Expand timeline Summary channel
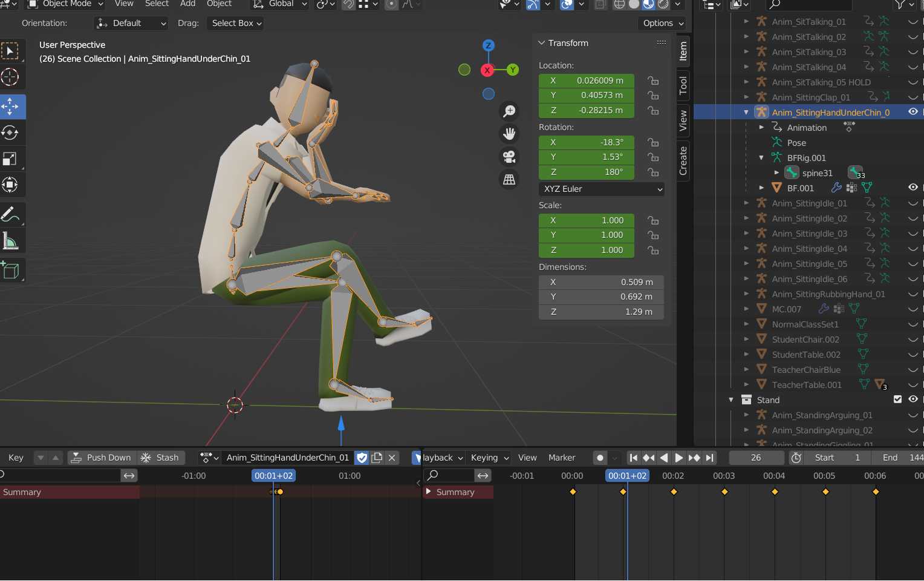Viewport: 924px width, 581px height. [x=428, y=491]
